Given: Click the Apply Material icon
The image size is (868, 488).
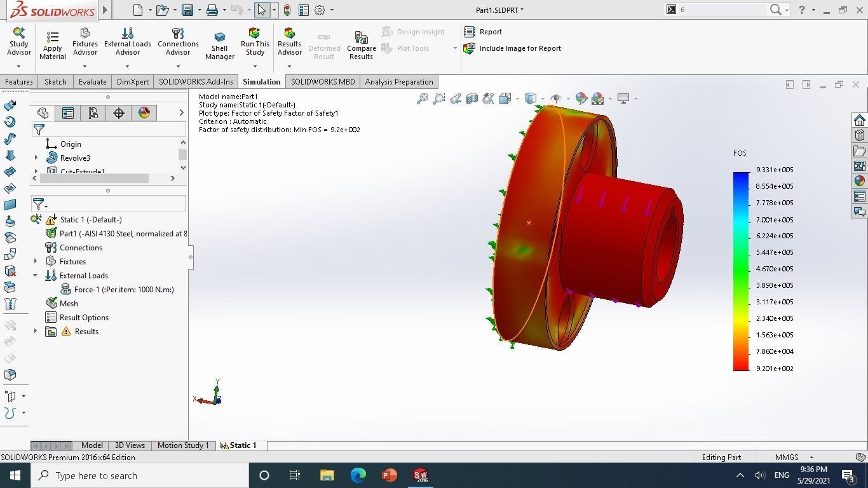Looking at the screenshot, I should [53, 37].
